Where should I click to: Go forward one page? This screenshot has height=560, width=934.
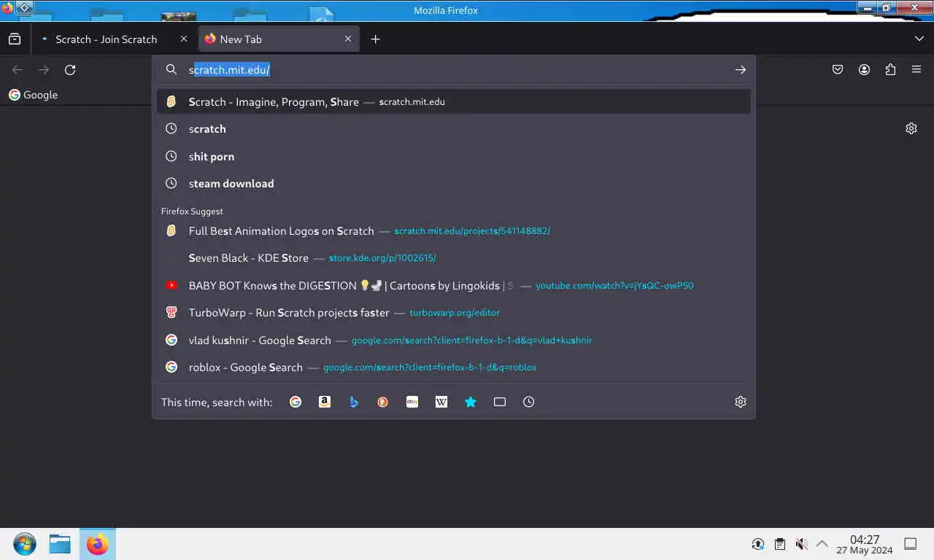(x=44, y=70)
